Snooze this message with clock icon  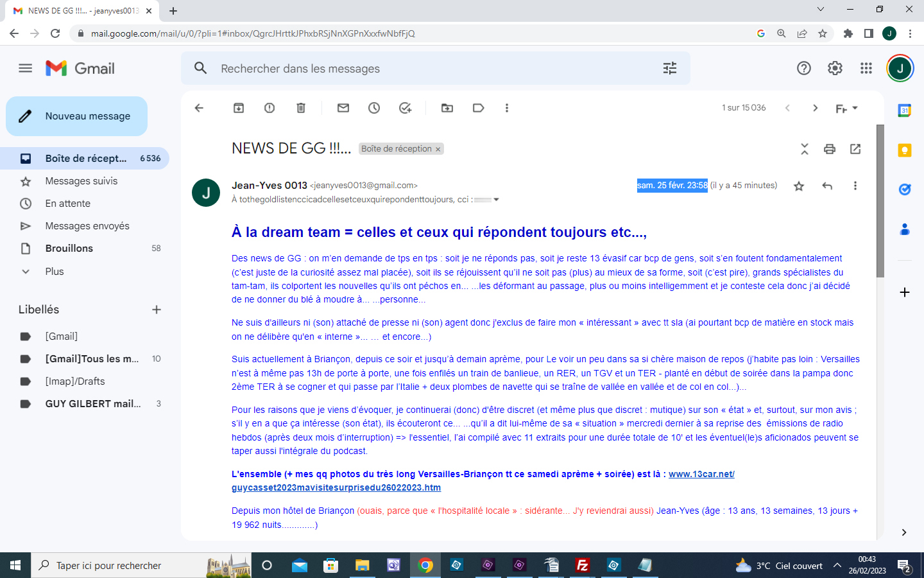[374, 108]
